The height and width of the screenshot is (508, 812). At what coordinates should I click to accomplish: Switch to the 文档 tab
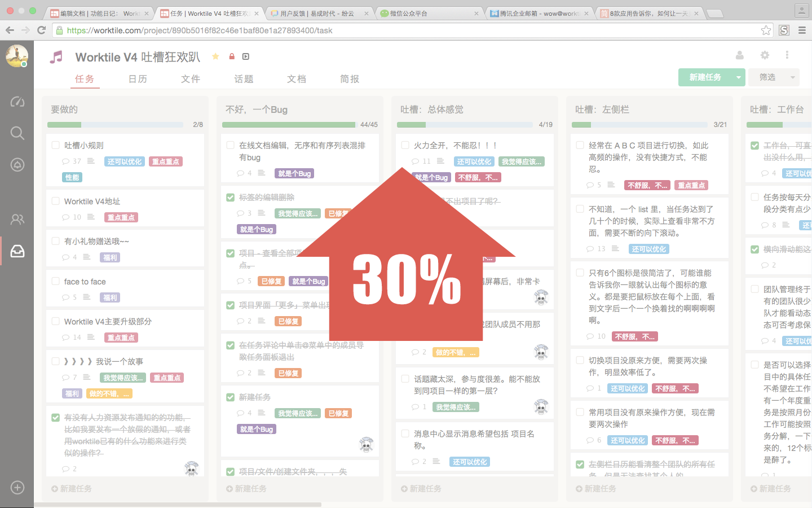tap(297, 79)
